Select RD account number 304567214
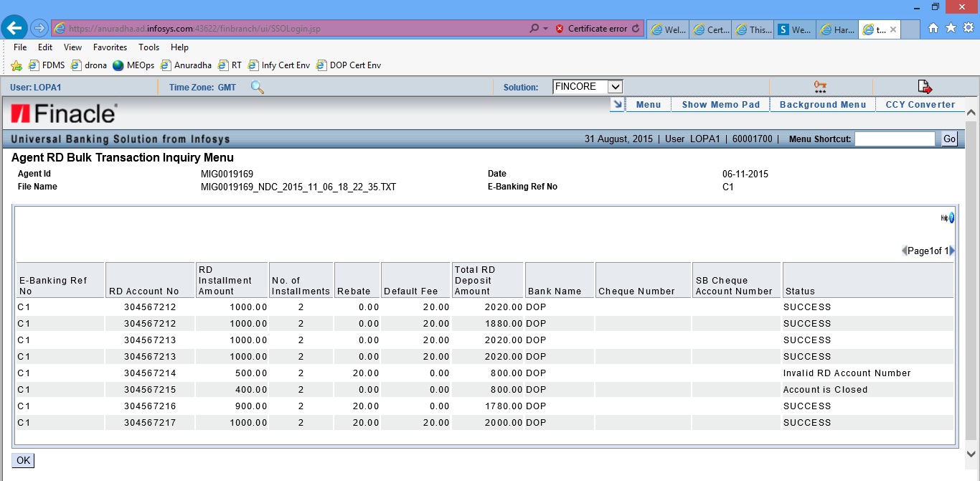Screen dimensions: 980x481 point(150,373)
